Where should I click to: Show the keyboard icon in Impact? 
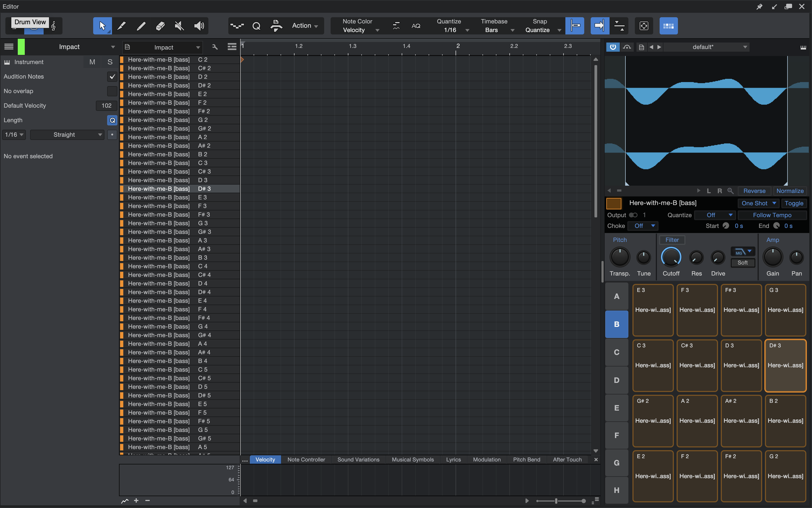tap(803, 47)
